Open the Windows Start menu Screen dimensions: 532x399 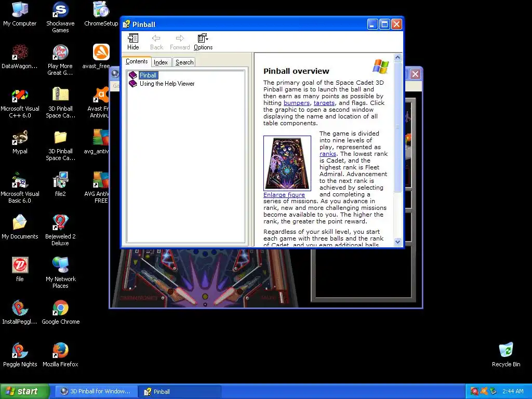pyautogui.click(x=24, y=391)
